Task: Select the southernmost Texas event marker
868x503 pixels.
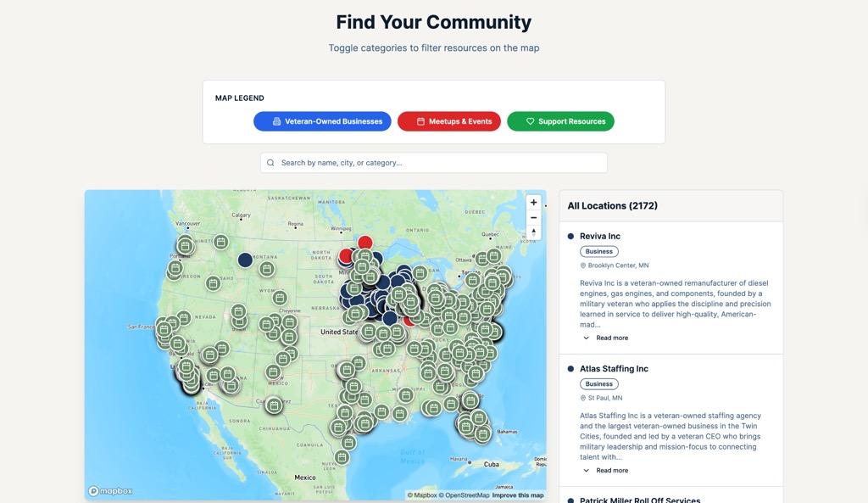Action: point(342,457)
